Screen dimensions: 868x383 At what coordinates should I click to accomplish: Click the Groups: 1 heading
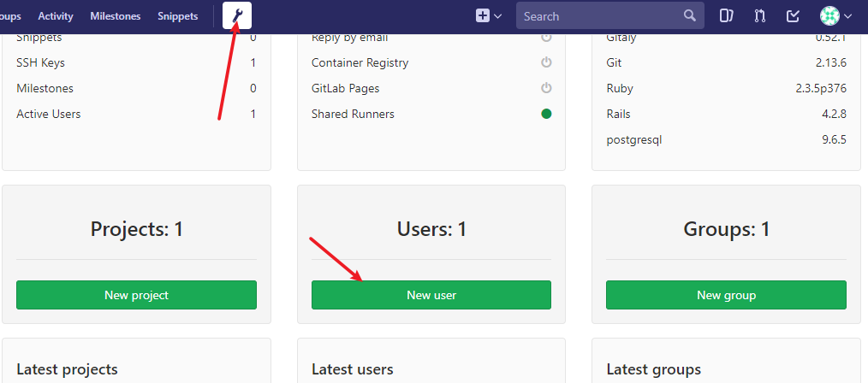[726, 229]
